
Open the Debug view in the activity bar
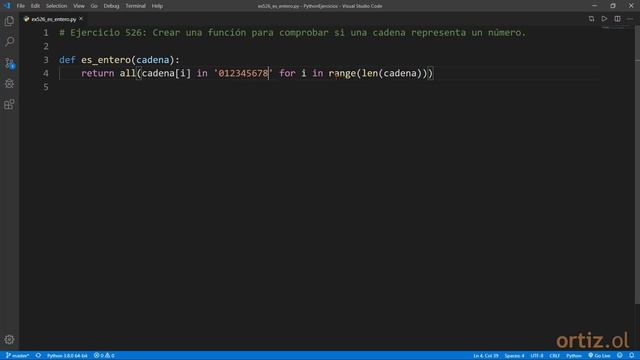[x=9, y=83]
